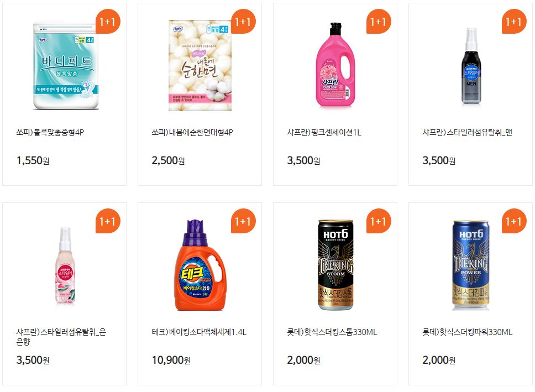Click the 롯데)핫식스더킹스톰330ML product name
This screenshot has width=535, height=392.
(x=332, y=332)
